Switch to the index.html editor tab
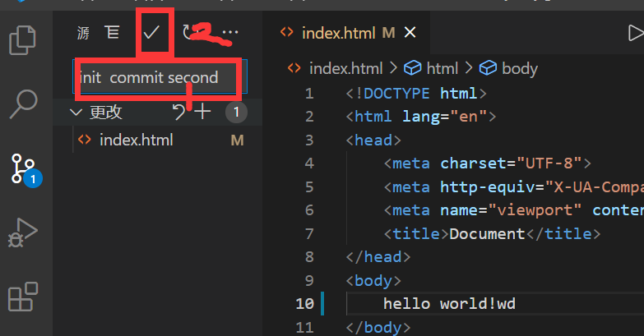This screenshot has width=644, height=336. tap(337, 33)
